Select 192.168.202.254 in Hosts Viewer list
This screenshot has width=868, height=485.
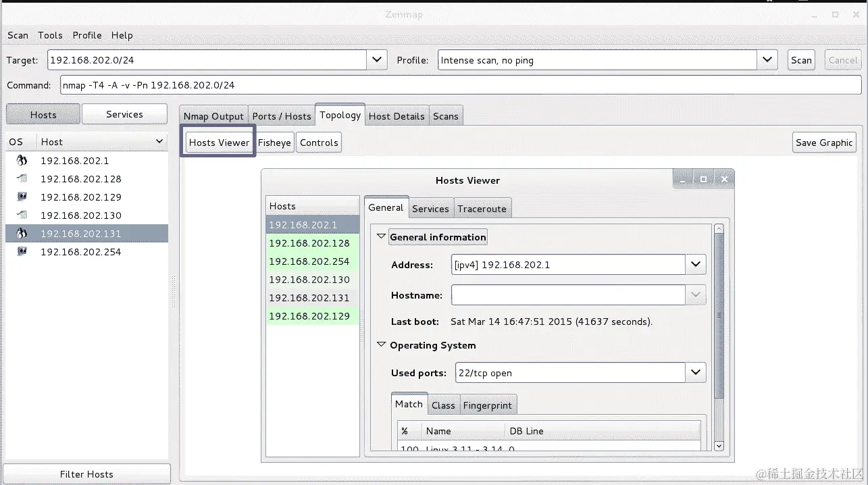[313, 261]
